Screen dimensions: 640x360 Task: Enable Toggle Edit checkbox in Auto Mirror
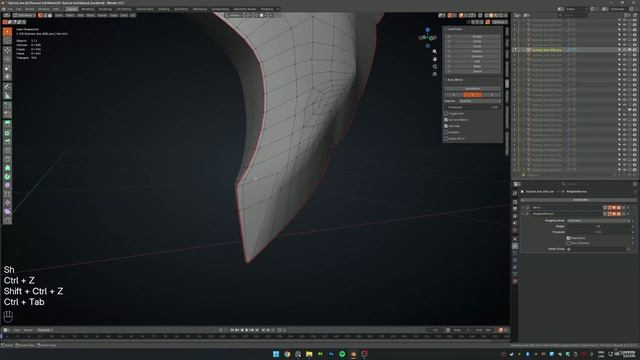tap(446, 113)
